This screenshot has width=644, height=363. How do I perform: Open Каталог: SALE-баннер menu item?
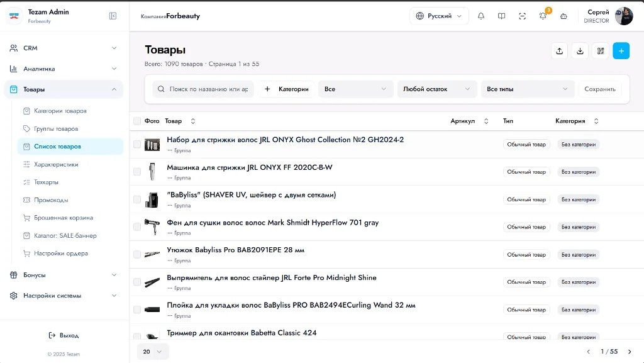(x=70, y=236)
